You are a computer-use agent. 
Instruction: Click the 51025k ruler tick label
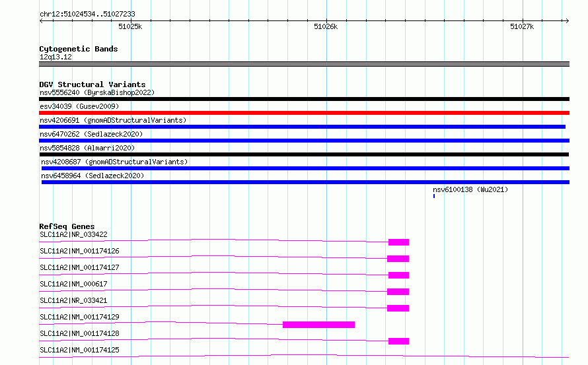click(x=130, y=26)
